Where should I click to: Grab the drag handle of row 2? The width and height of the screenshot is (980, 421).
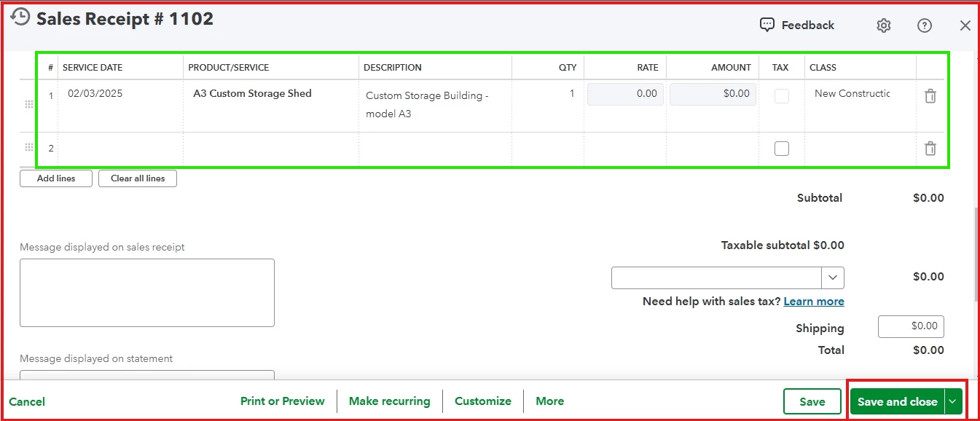29,147
